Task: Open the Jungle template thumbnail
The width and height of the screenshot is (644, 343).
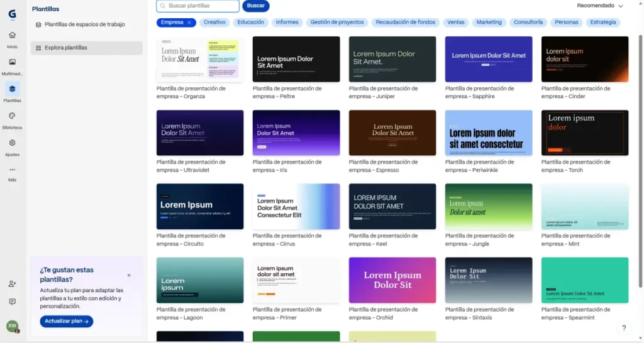Action: pos(489,207)
